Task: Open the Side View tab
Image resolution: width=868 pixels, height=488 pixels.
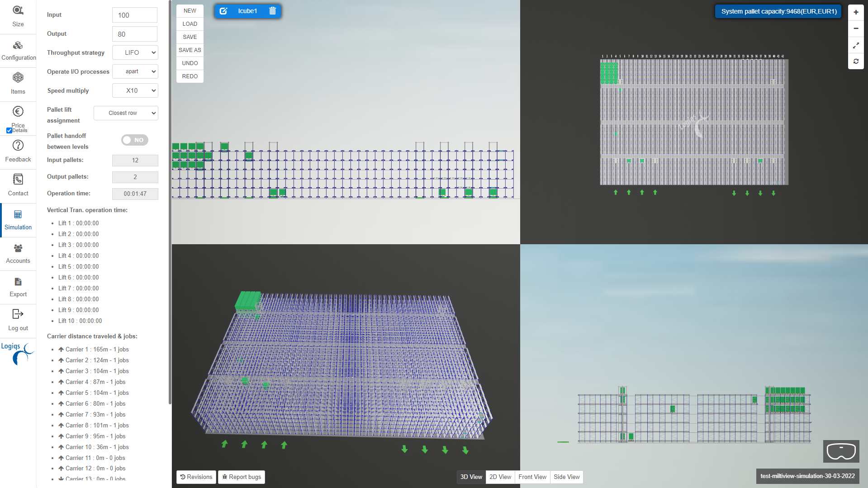Action: pos(566,477)
